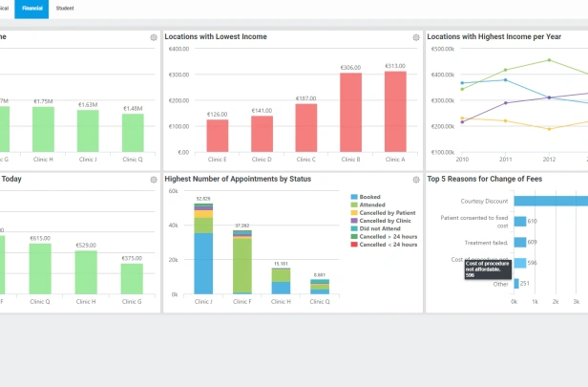The image size is (588, 387).
Task: Toggle Attended series in legend
Action: [367, 204]
